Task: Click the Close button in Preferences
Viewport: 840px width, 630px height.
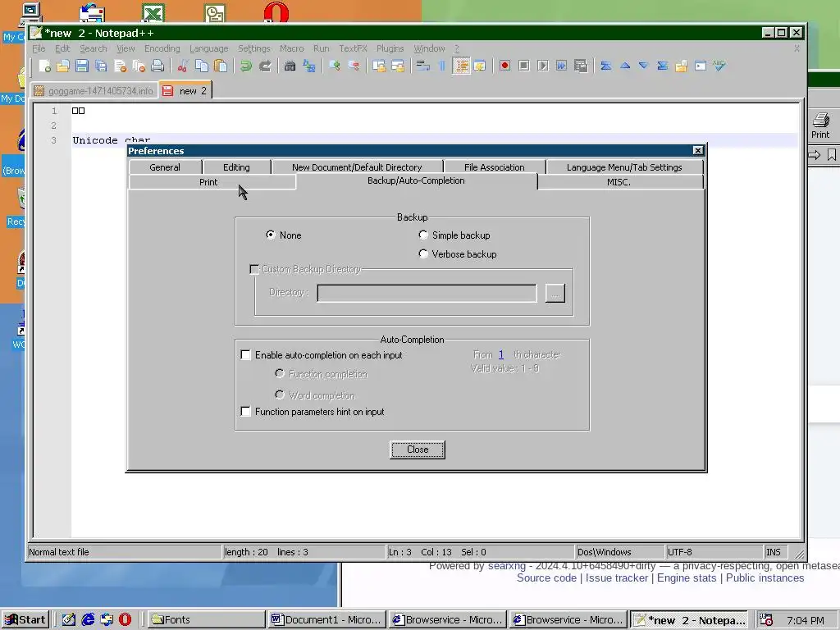Action: [418, 450]
